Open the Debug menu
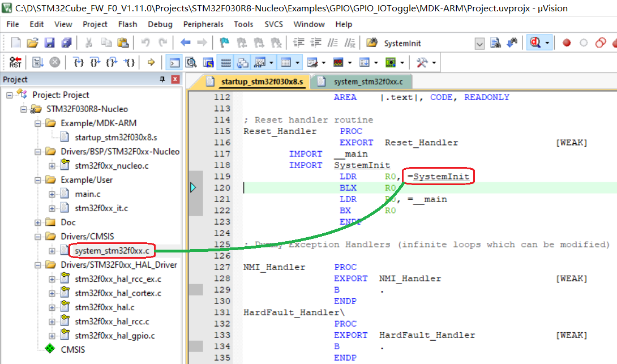 pyautogui.click(x=160, y=24)
